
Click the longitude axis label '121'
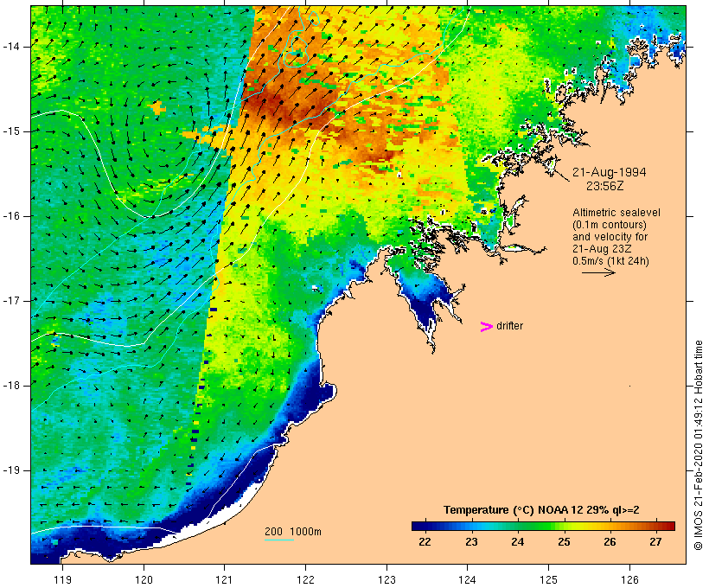pyautogui.click(x=225, y=579)
